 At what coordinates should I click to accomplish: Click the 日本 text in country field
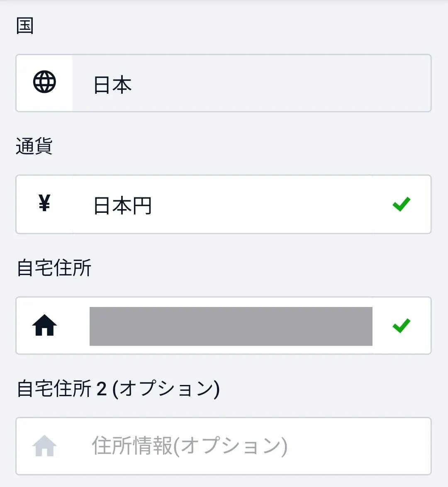pos(112,85)
